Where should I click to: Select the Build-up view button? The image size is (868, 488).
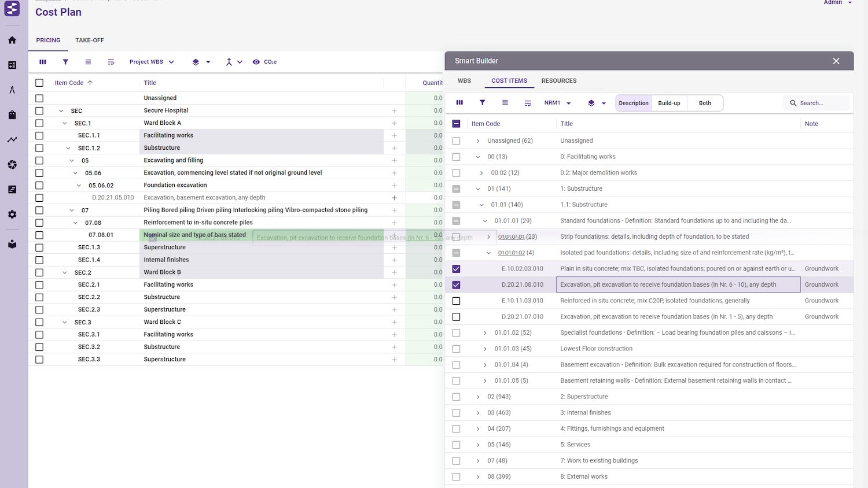click(x=669, y=102)
